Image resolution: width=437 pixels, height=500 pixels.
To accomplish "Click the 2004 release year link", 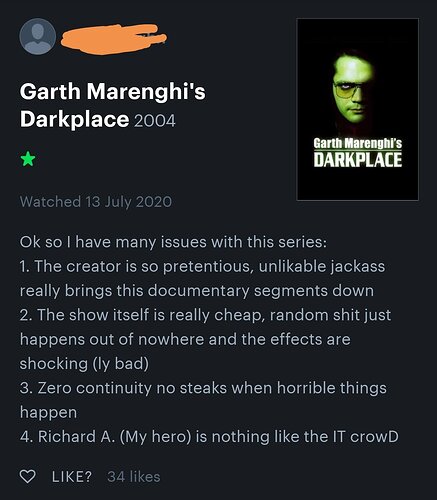I will click(x=155, y=120).
